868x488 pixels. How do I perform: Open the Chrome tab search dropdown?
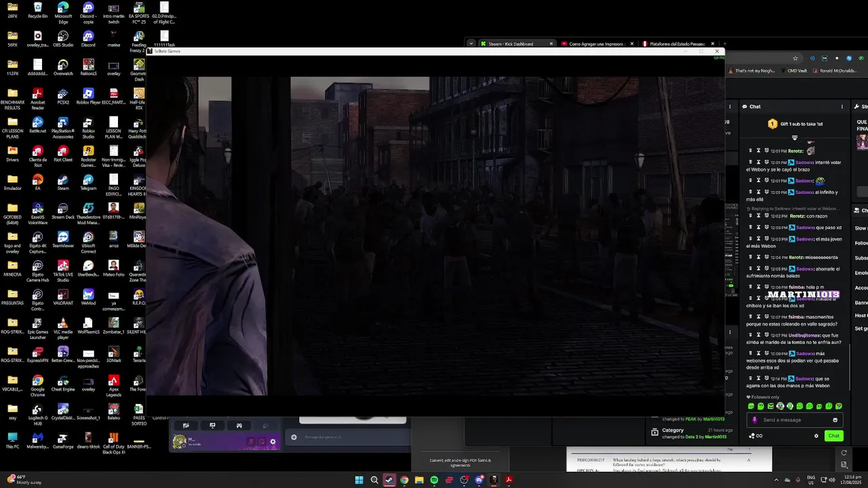471,43
